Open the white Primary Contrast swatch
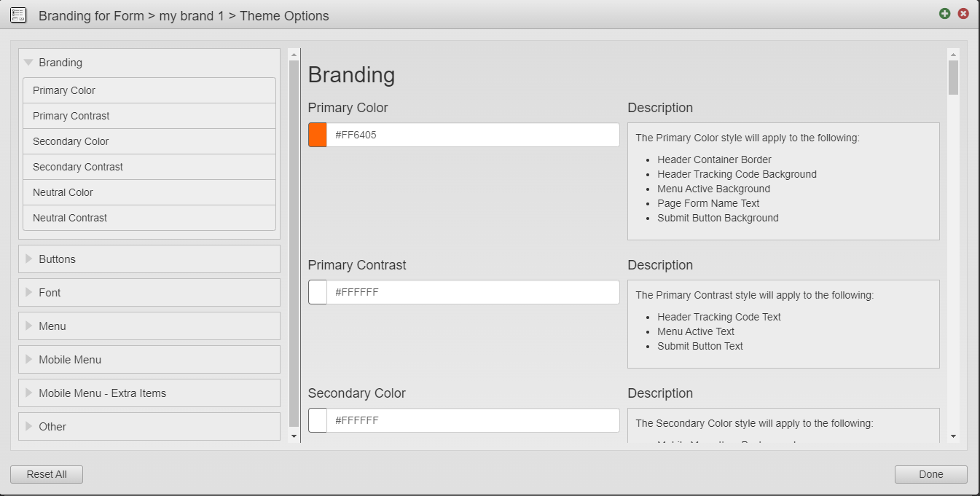 [317, 292]
